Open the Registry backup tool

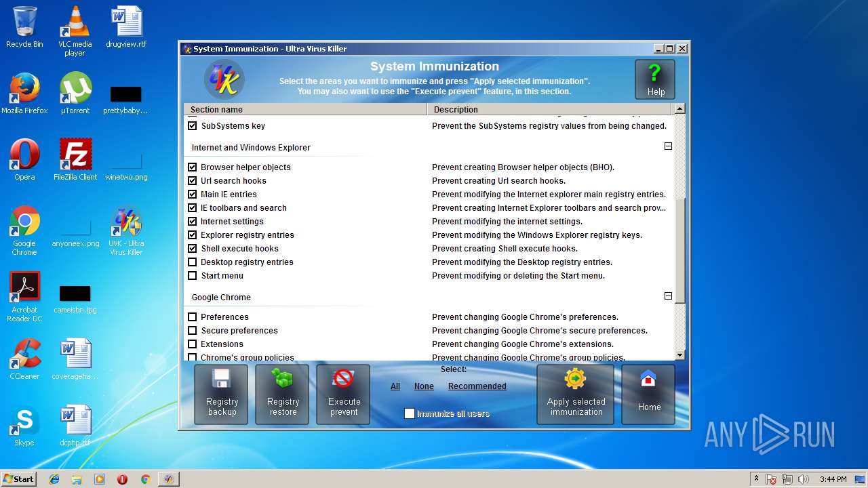(x=221, y=394)
